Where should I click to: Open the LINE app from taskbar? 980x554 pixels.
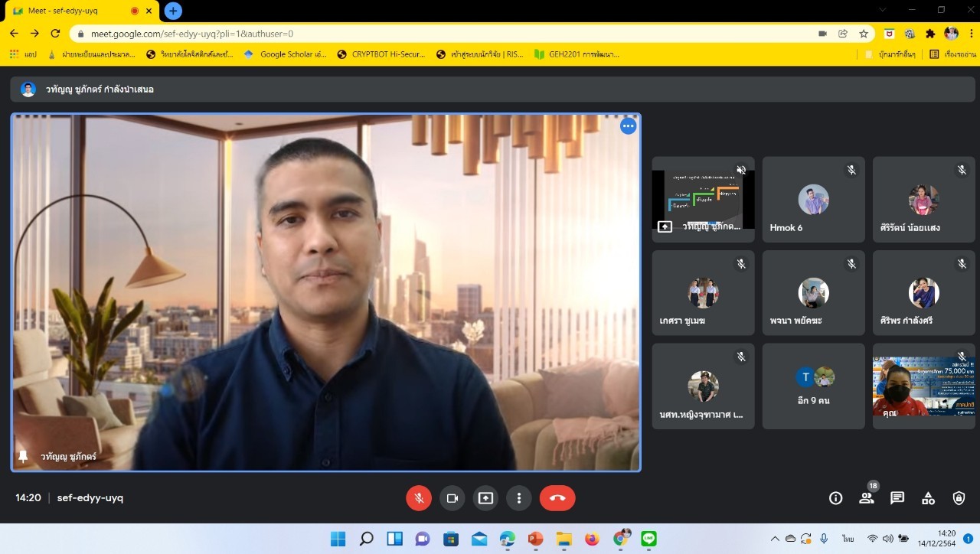[x=648, y=539]
